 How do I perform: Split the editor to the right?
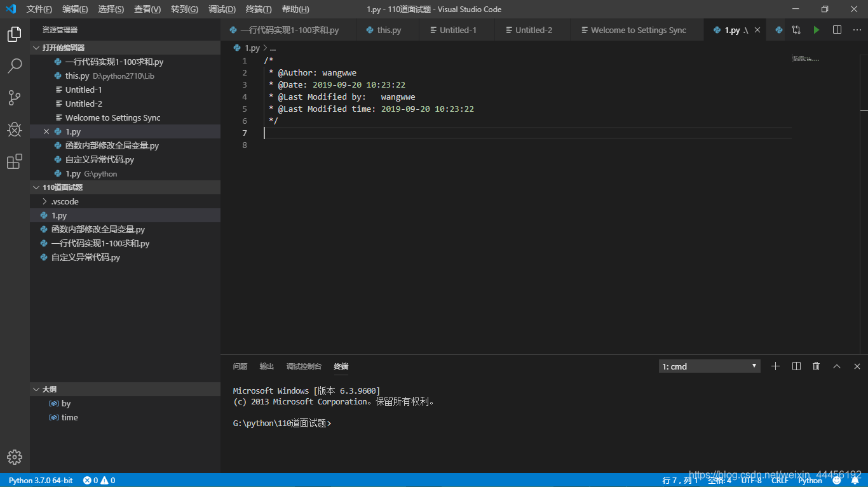pyautogui.click(x=837, y=30)
